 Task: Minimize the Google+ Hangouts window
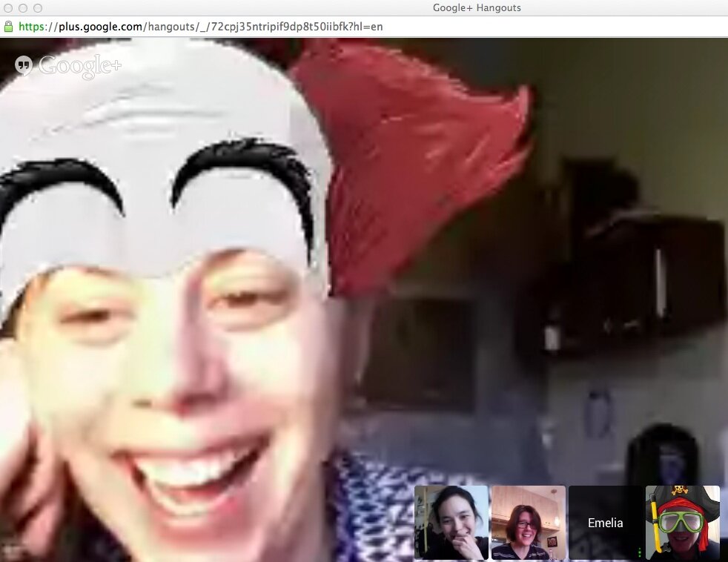point(23,8)
